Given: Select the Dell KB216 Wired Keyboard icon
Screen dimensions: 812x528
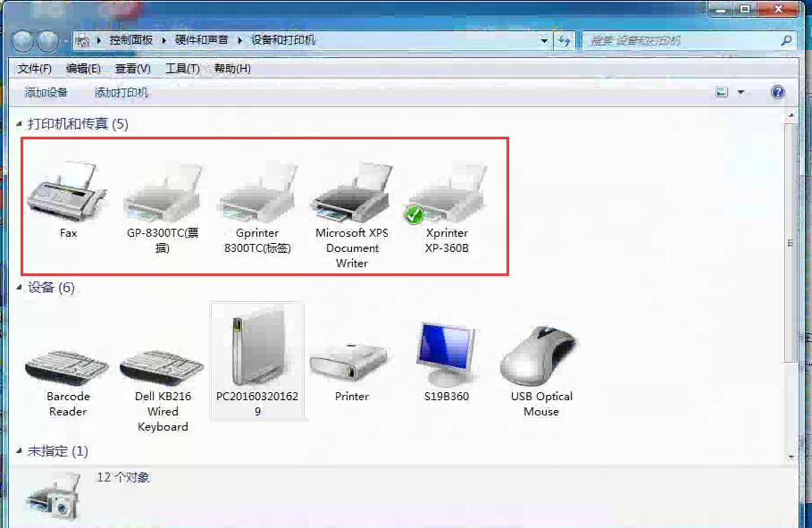Looking at the screenshot, I should [x=163, y=367].
